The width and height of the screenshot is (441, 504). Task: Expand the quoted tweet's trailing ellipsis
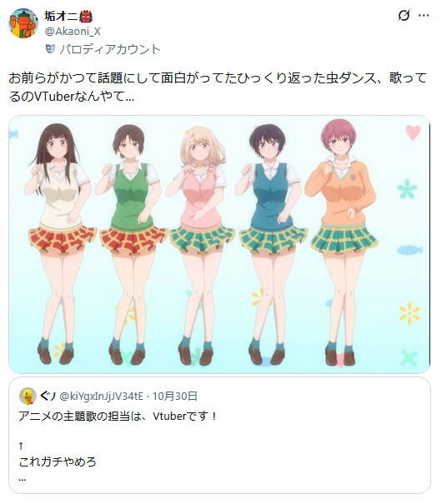(23, 480)
